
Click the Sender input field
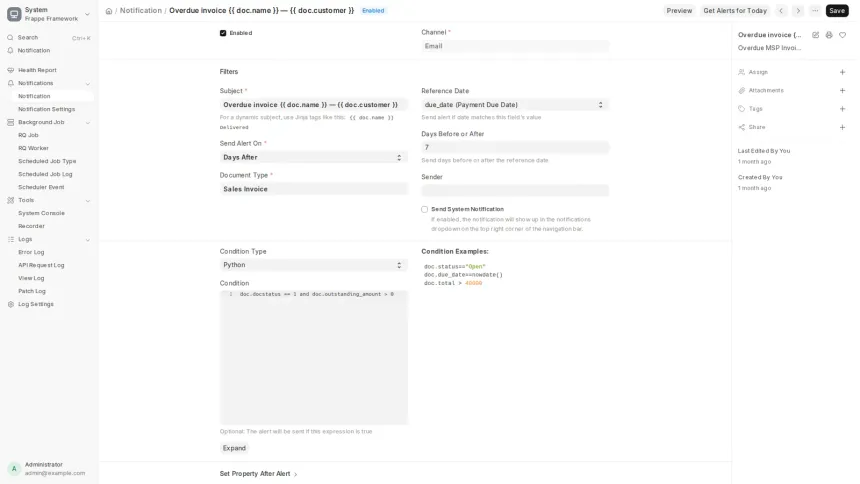point(515,190)
